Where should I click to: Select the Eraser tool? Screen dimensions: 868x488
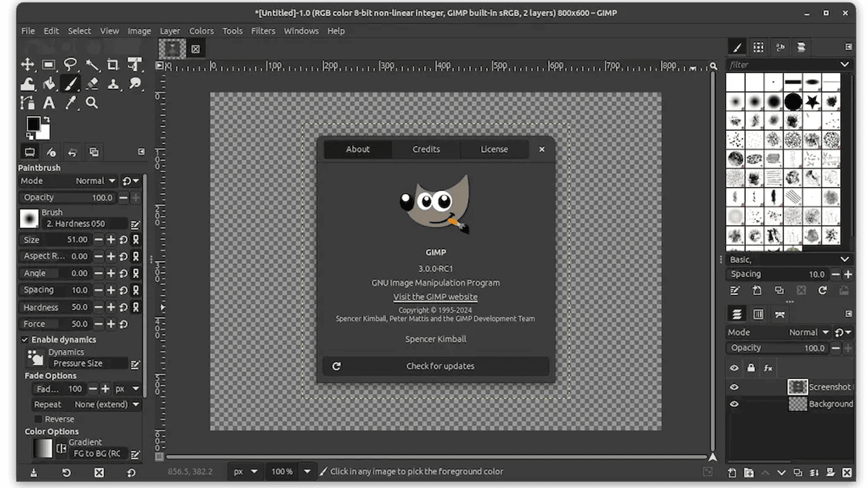click(x=92, y=84)
